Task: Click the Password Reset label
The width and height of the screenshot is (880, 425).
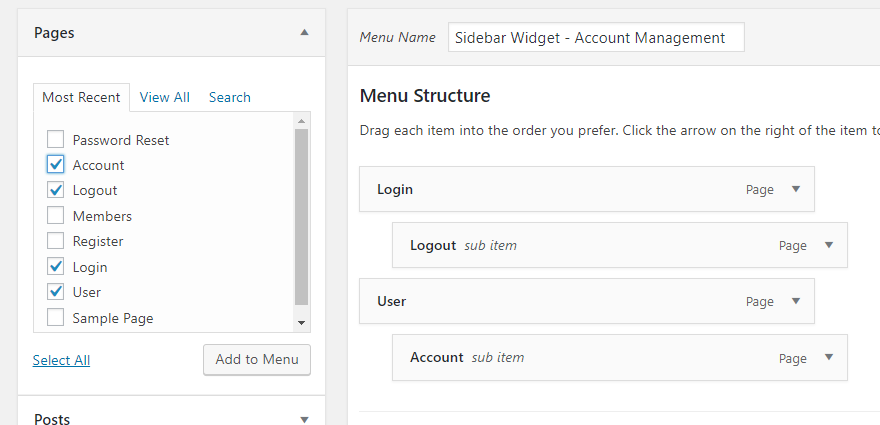Action: (x=121, y=140)
